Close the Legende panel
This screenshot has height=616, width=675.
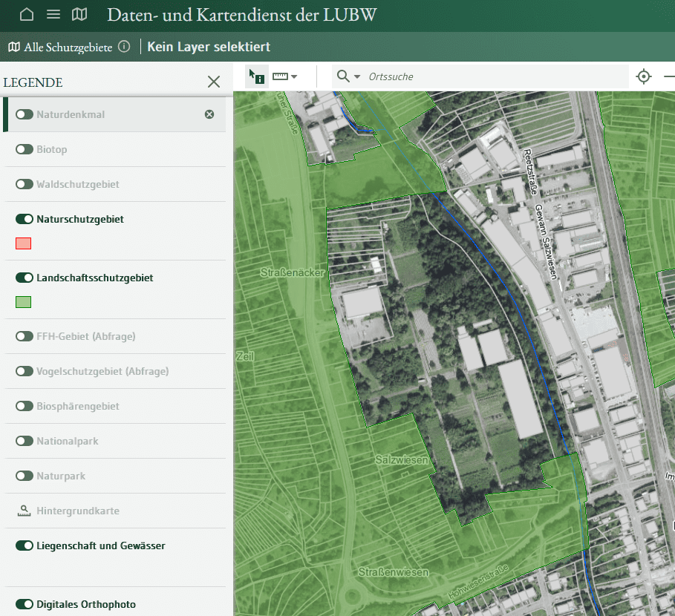tap(214, 82)
